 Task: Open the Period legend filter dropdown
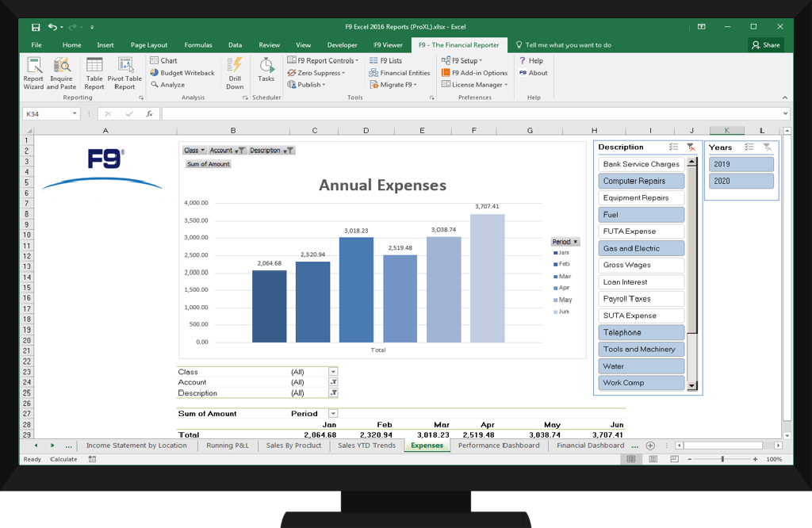(x=565, y=242)
